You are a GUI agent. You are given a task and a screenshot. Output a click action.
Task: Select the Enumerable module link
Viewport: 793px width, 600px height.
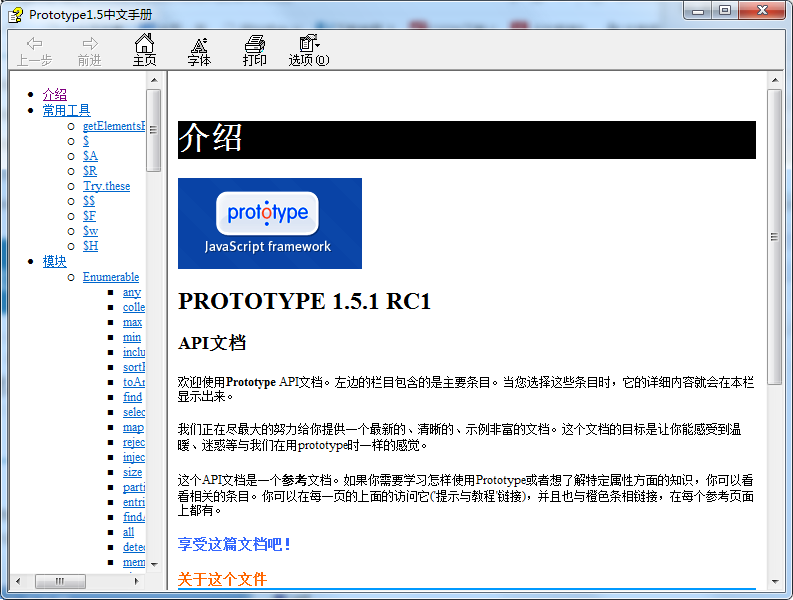[110, 277]
